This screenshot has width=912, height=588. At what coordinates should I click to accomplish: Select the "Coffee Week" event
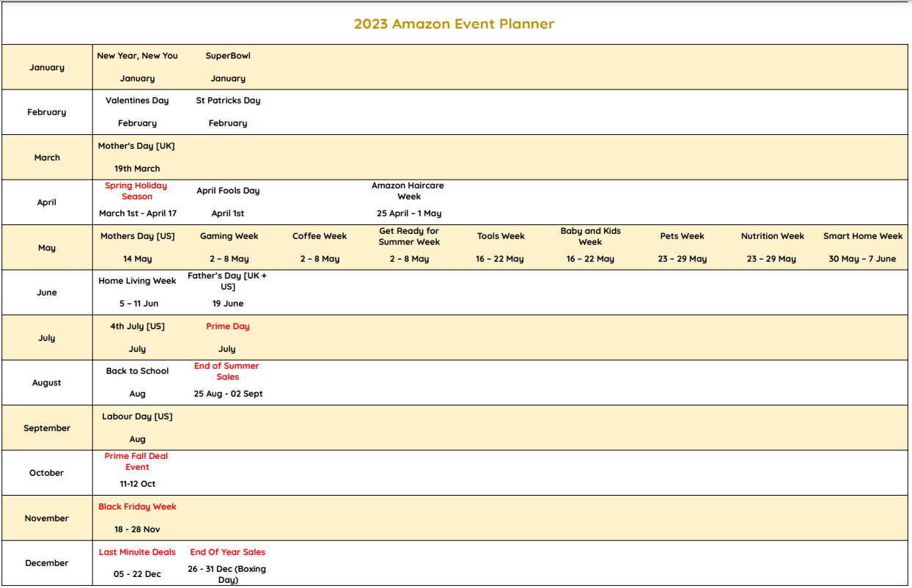320,236
